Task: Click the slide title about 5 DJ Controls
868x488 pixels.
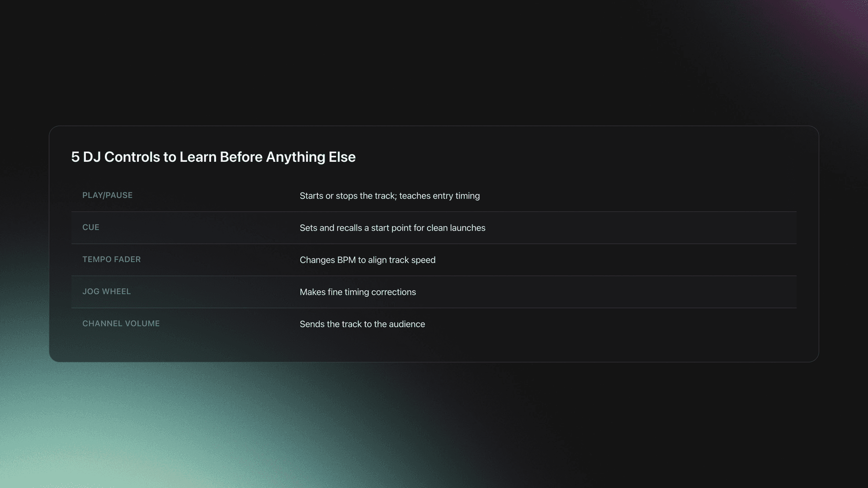Action: (213, 157)
